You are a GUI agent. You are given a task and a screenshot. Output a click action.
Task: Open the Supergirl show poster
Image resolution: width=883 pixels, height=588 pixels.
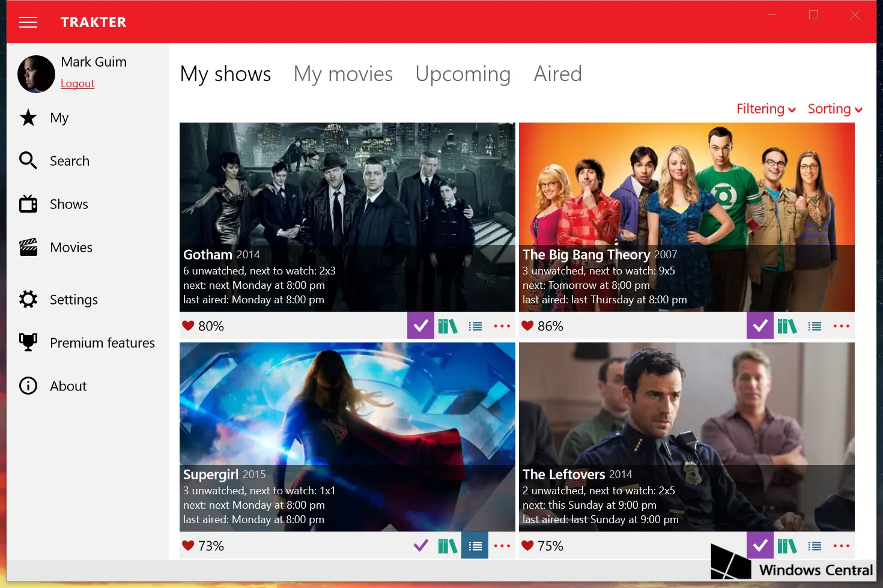coord(347,437)
